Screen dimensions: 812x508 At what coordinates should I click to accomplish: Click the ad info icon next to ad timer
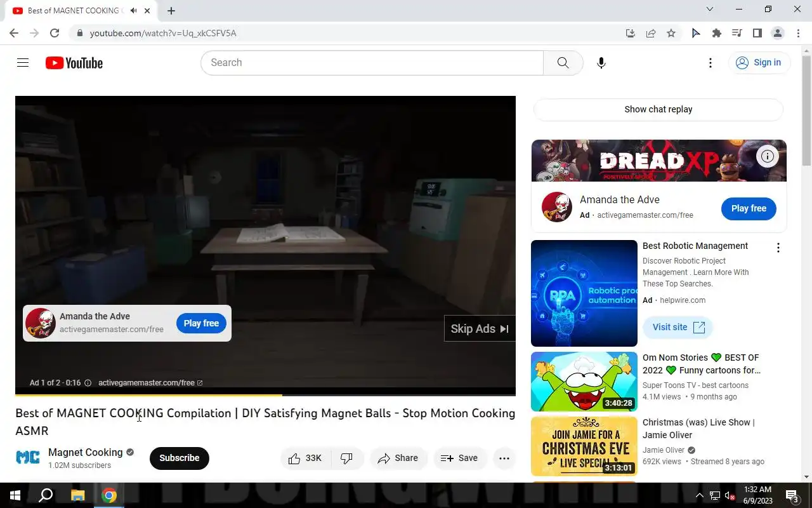click(88, 383)
